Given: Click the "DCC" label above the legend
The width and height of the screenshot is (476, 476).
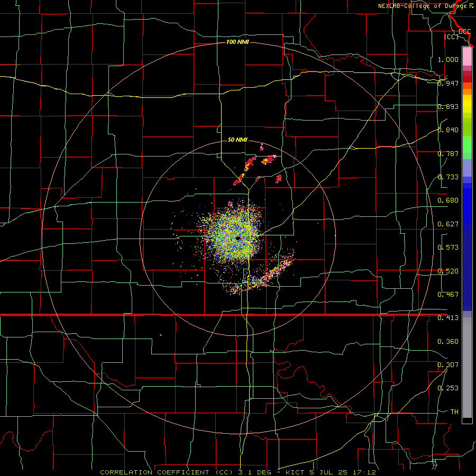Looking at the screenshot, I should click(x=464, y=32).
